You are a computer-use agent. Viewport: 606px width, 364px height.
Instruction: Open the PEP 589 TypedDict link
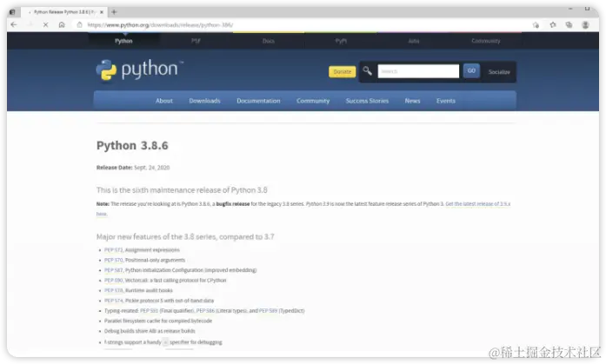point(268,311)
